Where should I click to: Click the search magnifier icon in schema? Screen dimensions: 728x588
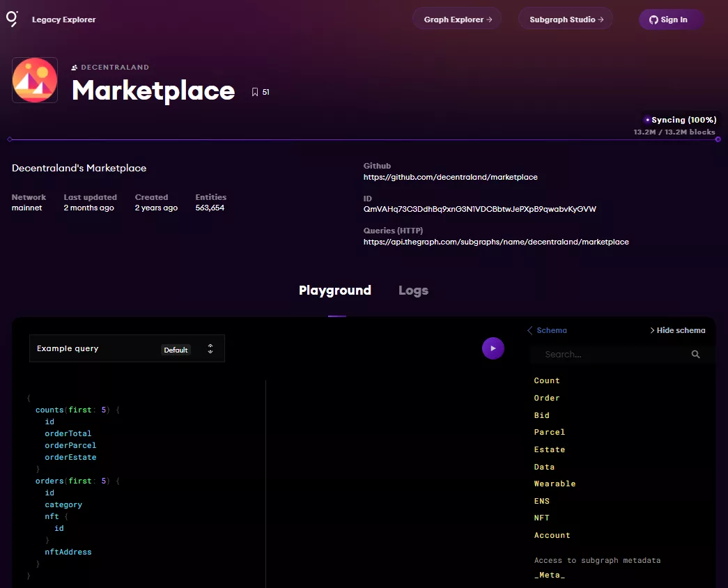[x=695, y=355]
